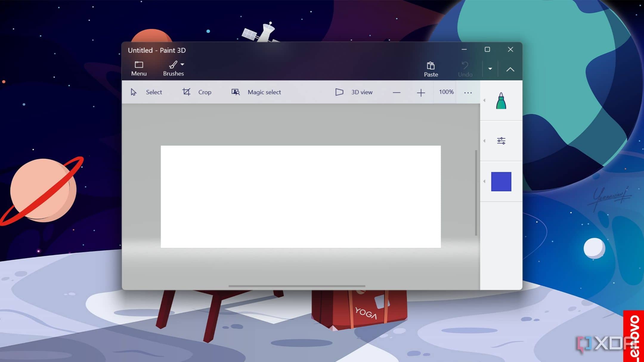Close the Paint 3D window
This screenshot has height=362, width=644.
coord(510,49)
